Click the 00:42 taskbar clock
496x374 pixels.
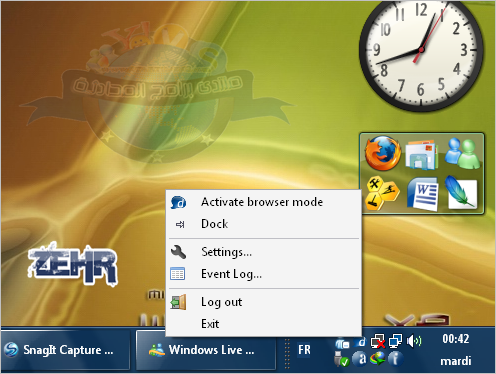coord(455,339)
